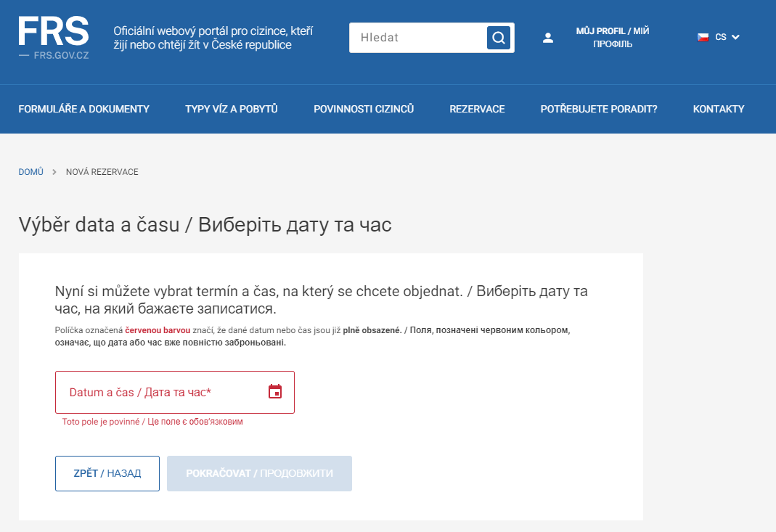Click the magnifying glass search icon

coord(498,38)
